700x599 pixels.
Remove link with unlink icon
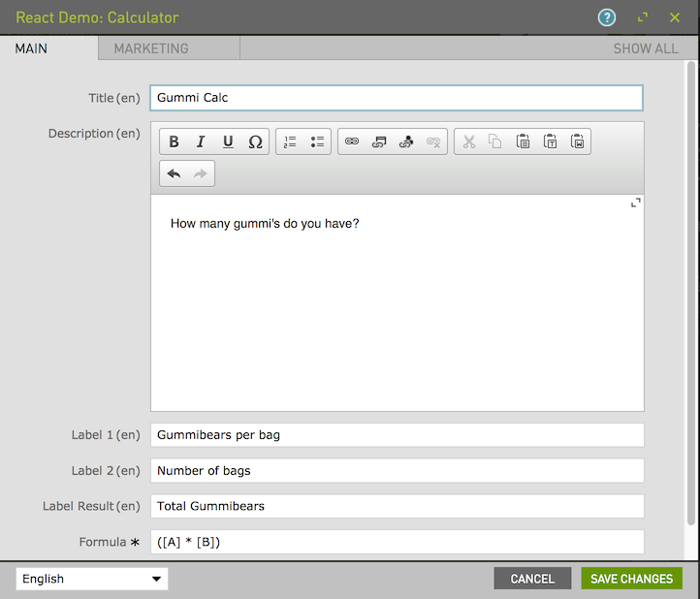click(x=433, y=142)
